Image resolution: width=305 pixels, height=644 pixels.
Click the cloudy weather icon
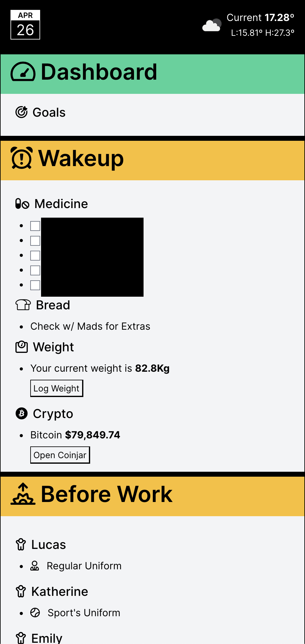coord(212,25)
